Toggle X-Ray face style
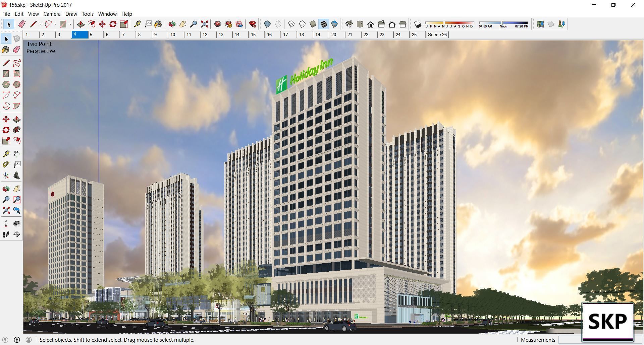This screenshot has height=345, width=644. coord(267,24)
